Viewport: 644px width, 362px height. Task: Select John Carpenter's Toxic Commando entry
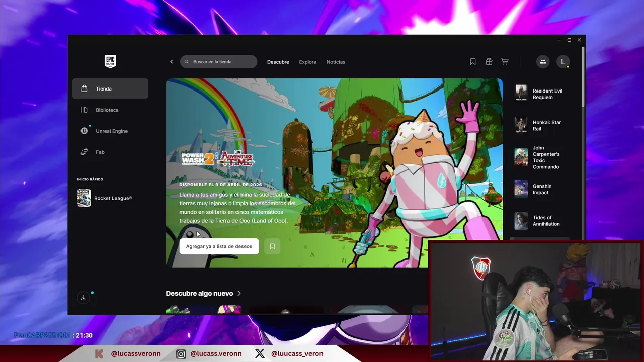tap(539, 157)
